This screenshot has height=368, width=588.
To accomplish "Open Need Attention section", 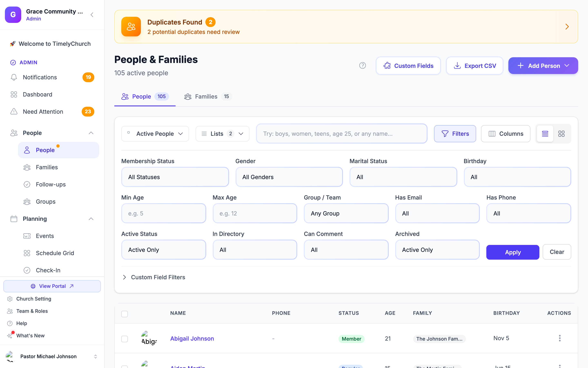I will 52,111.
